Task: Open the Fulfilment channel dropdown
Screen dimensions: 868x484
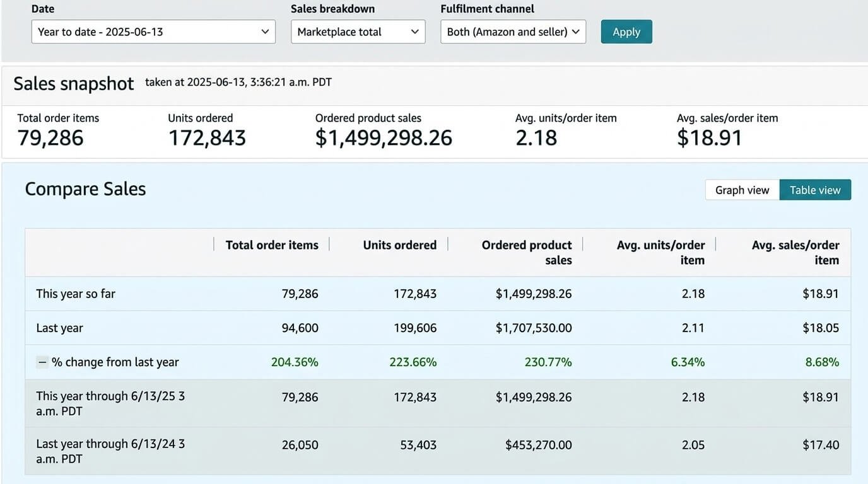Action: (x=513, y=32)
